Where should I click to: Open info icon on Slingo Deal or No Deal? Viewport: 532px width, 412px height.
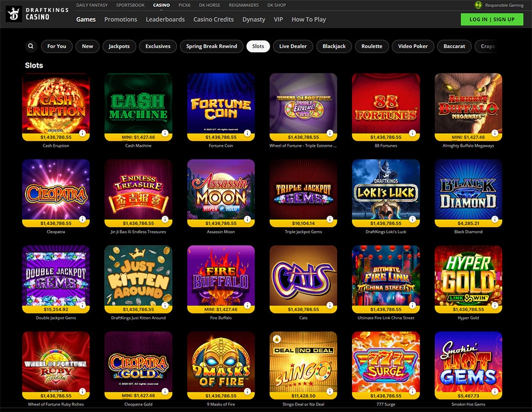pos(330,392)
